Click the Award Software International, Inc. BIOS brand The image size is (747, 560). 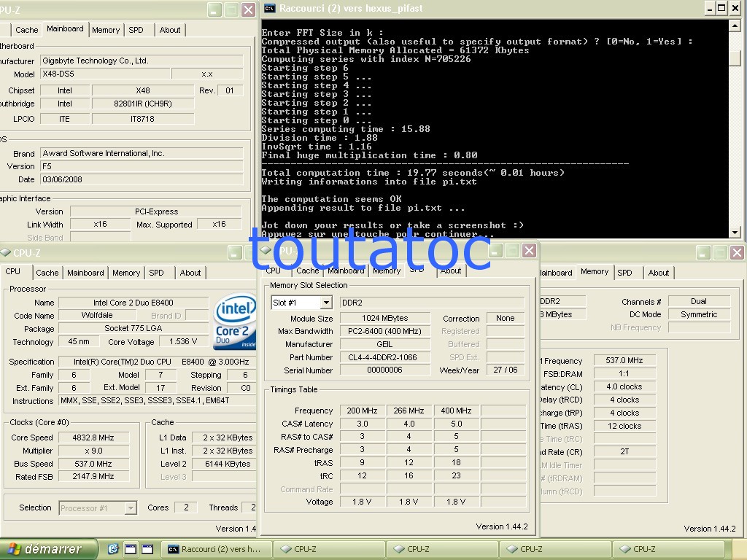pos(142,153)
